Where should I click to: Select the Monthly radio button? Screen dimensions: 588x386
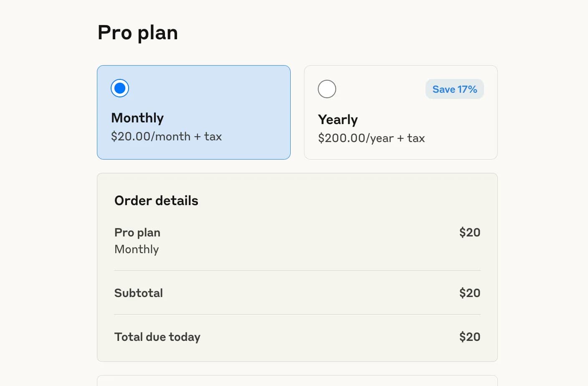[120, 88]
